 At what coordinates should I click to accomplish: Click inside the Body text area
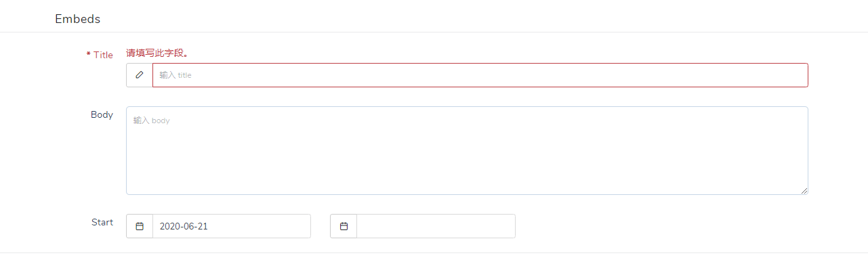467,150
